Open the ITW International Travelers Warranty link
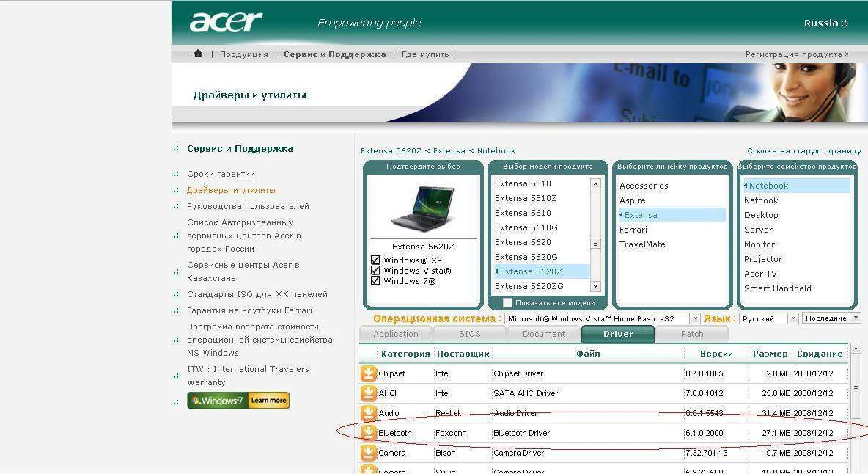868x474 pixels. click(248, 376)
